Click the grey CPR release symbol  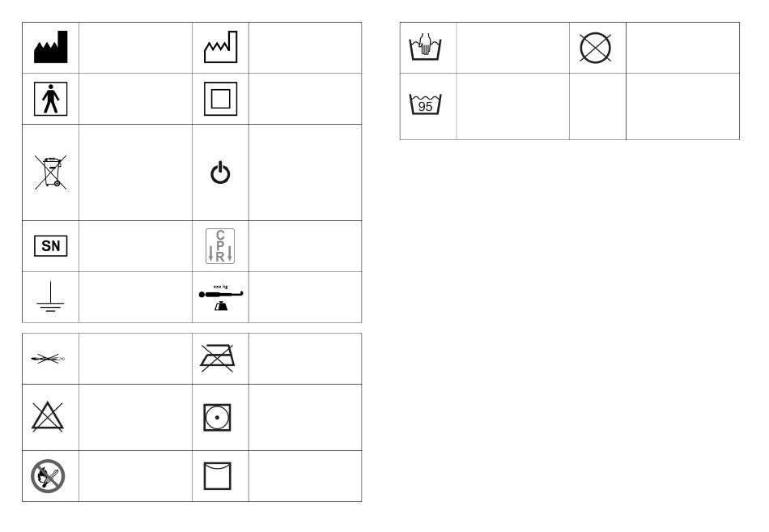point(220,246)
